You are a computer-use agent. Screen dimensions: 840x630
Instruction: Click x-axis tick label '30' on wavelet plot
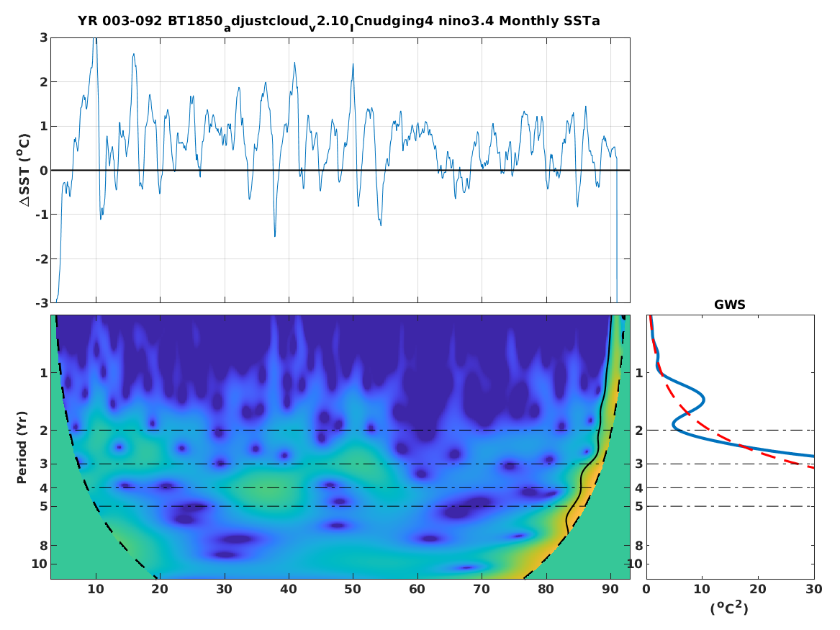[224, 589]
